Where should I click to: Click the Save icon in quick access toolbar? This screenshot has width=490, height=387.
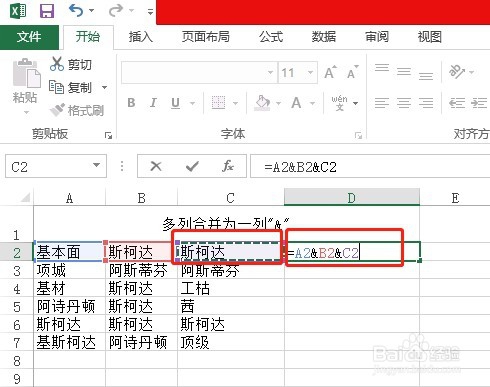point(47,11)
